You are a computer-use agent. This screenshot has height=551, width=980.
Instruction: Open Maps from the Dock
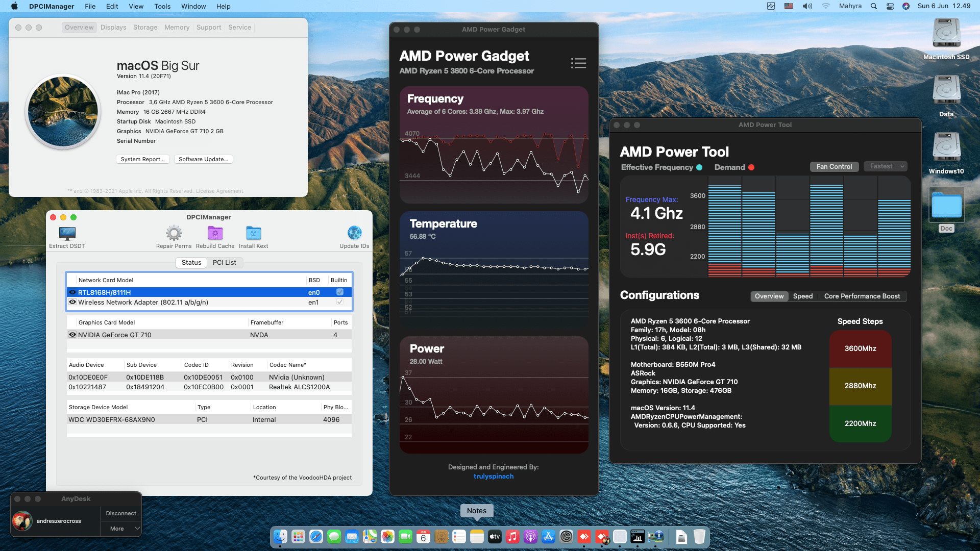[x=370, y=536]
